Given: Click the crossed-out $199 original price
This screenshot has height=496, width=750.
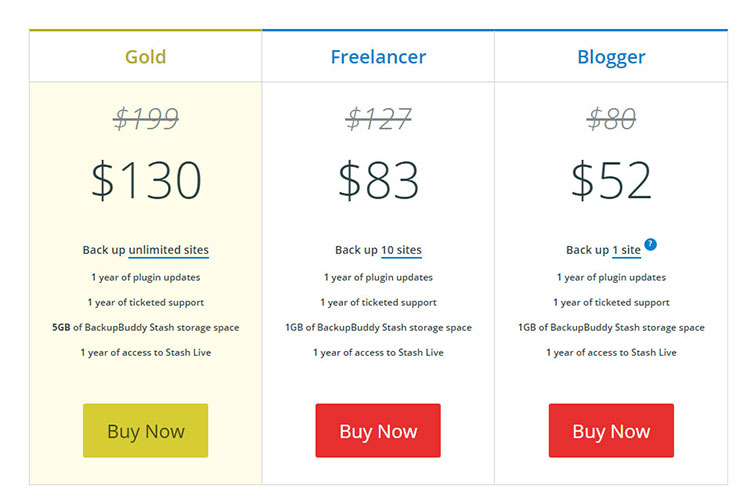Looking at the screenshot, I should (x=146, y=119).
